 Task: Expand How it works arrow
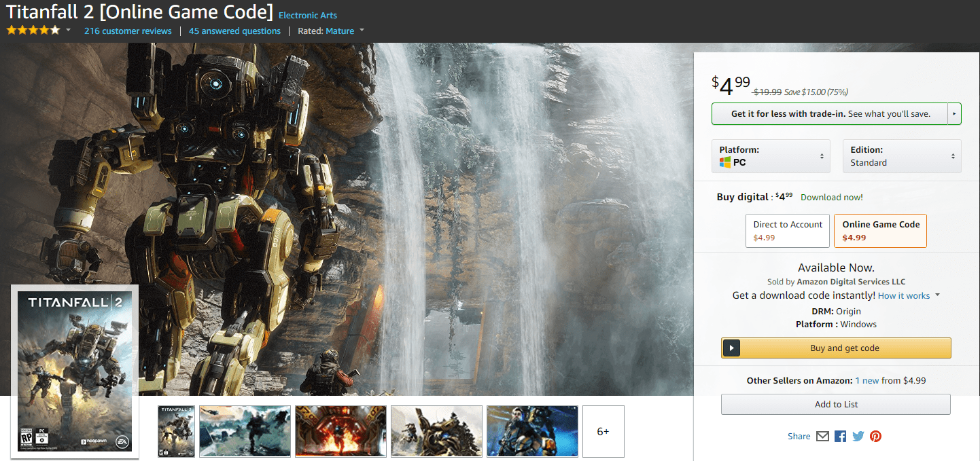[938, 295]
